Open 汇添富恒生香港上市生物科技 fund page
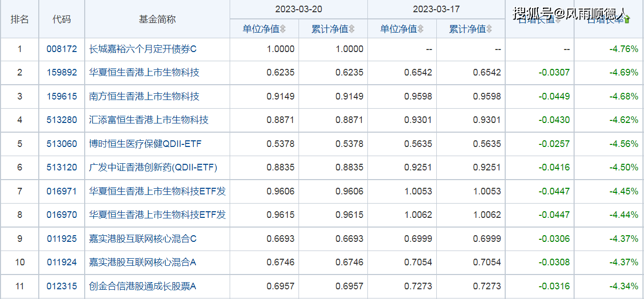Viewport: 644px width, 299px height. pyautogui.click(x=148, y=120)
